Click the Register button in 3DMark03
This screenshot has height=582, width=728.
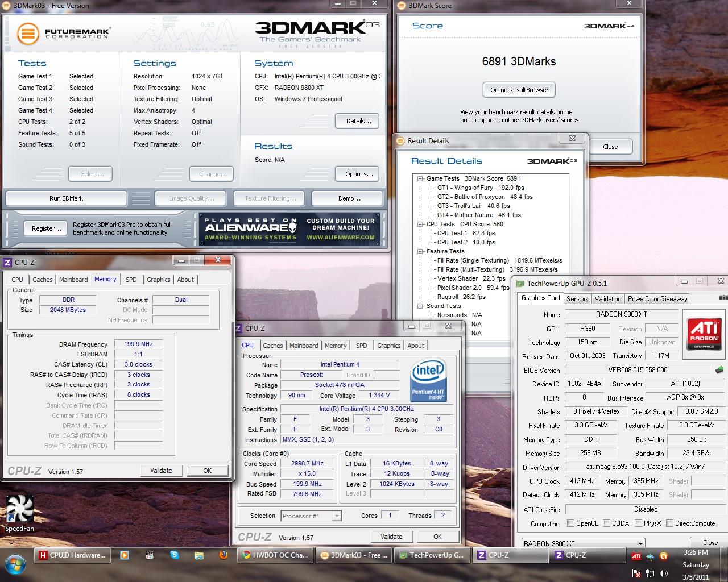click(47, 228)
